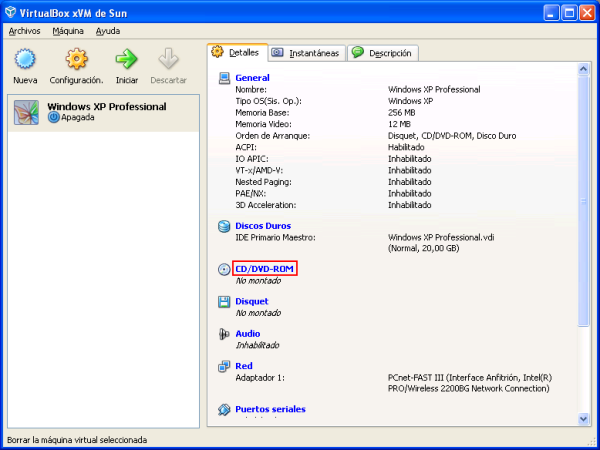This screenshot has width=600, height=450.
Task: Open the Red network settings link
Action: pyautogui.click(x=243, y=366)
